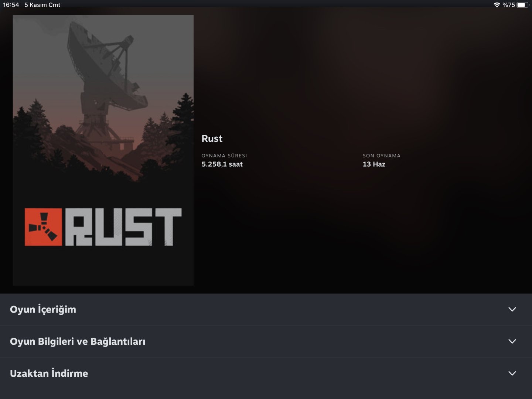Tap the 16:54 clock in status bar

[11, 5]
